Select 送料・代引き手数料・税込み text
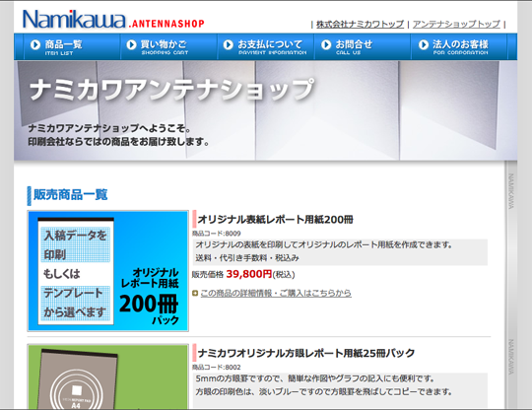This screenshot has height=410, width=532. pos(247,258)
